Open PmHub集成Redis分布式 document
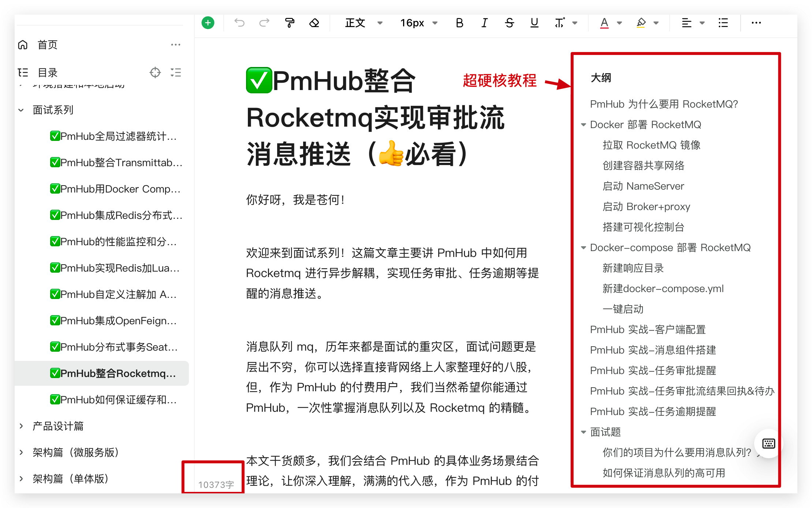812x508 pixels. point(116,215)
